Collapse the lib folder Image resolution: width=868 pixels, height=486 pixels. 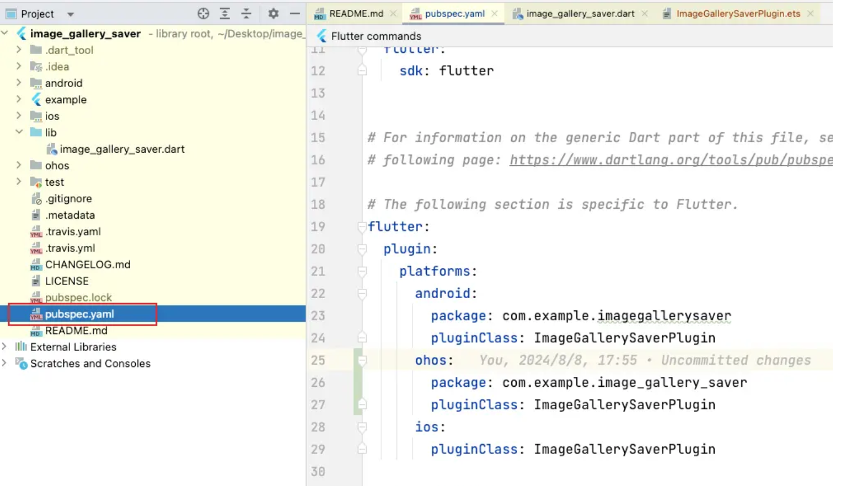point(19,132)
